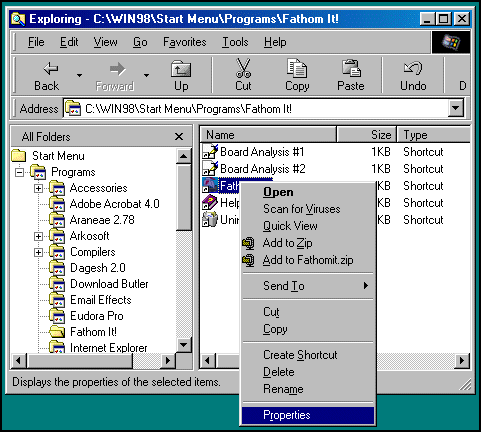
Task: Click the Add to Zip icon
Action: [x=248, y=243]
